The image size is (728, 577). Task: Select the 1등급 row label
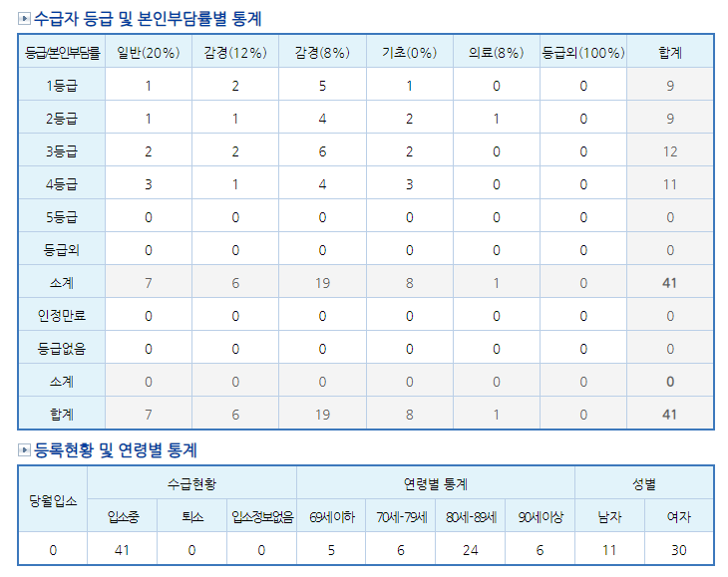(x=62, y=86)
